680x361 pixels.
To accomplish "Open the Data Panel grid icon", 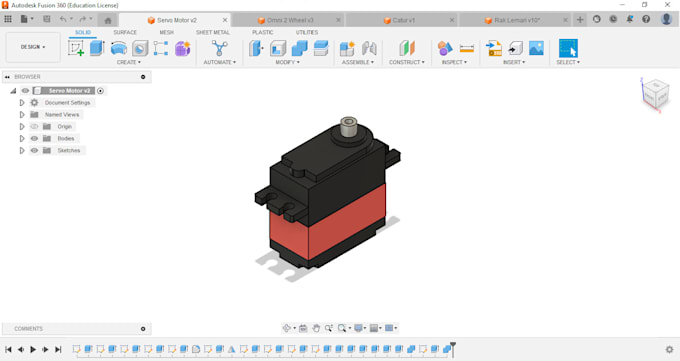I will point(8,19).
